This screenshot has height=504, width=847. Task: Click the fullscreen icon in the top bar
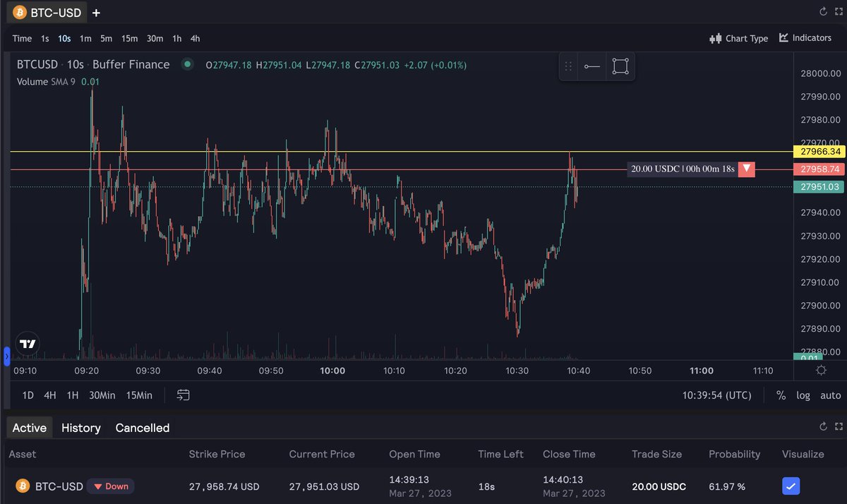[840, 11]
